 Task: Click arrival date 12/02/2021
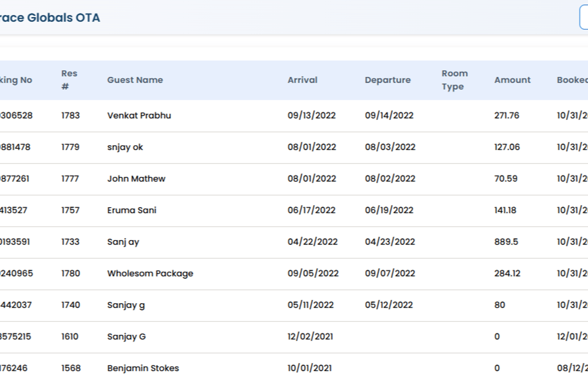point(310,336)
